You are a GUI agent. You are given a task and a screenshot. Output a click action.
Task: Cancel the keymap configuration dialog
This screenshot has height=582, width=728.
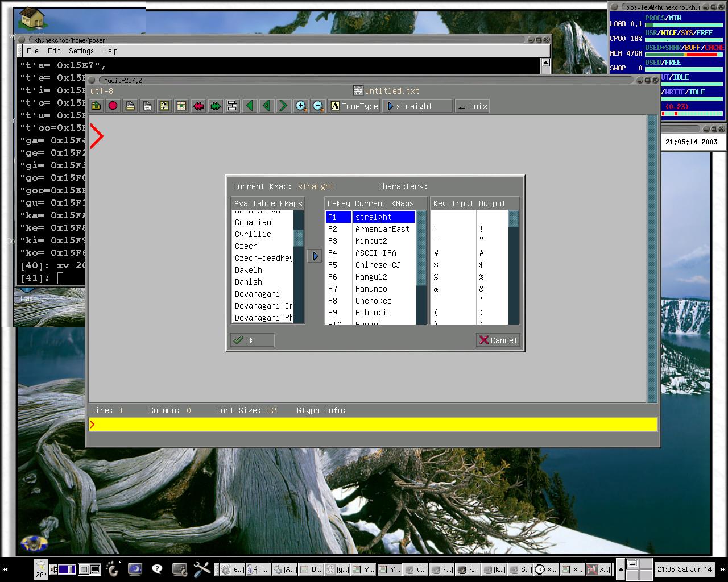point(498,340)
